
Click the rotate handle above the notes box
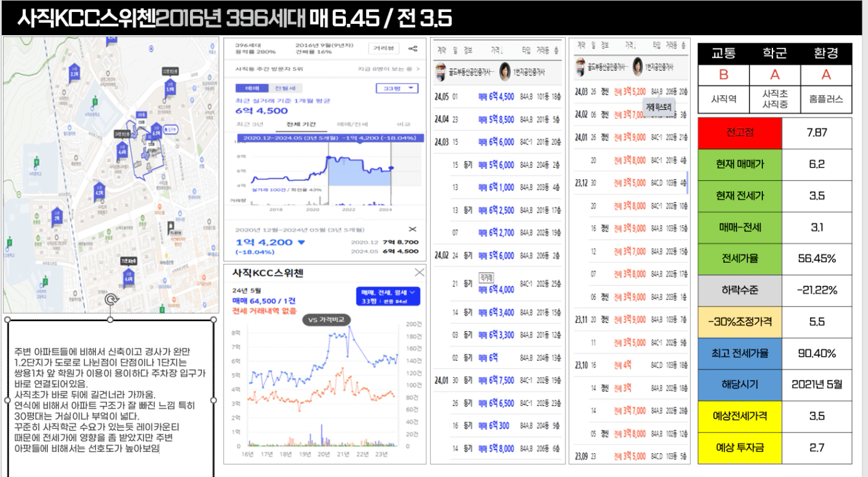pos(111,299)
